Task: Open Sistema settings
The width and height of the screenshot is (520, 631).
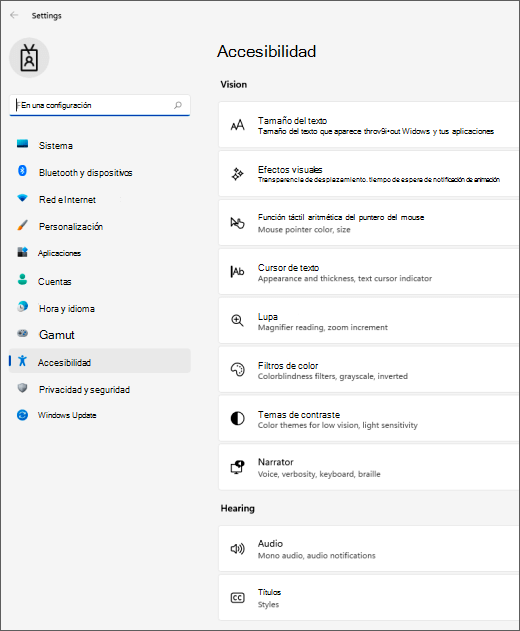Action: pyautogui.click(x=100, y=146)
